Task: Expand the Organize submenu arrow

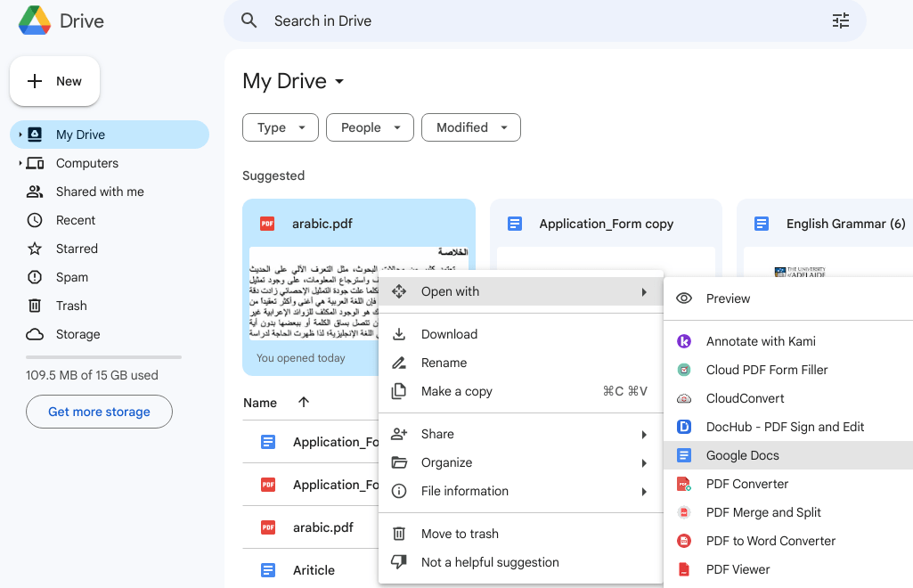Action: click(x=644, y=463)
